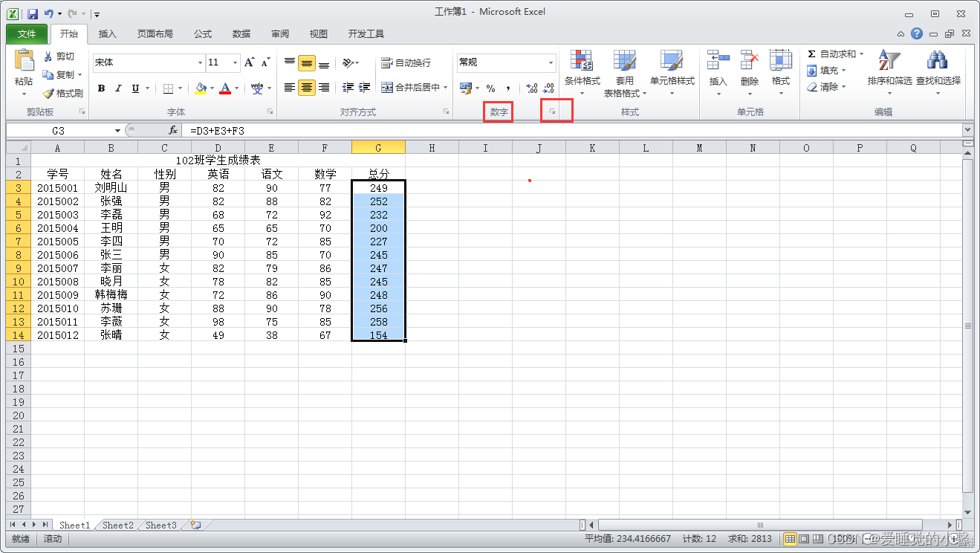Click the increase indent icon
Image resolution: width=980 pixels, height=553 pixels.
(x=364, y=88)
